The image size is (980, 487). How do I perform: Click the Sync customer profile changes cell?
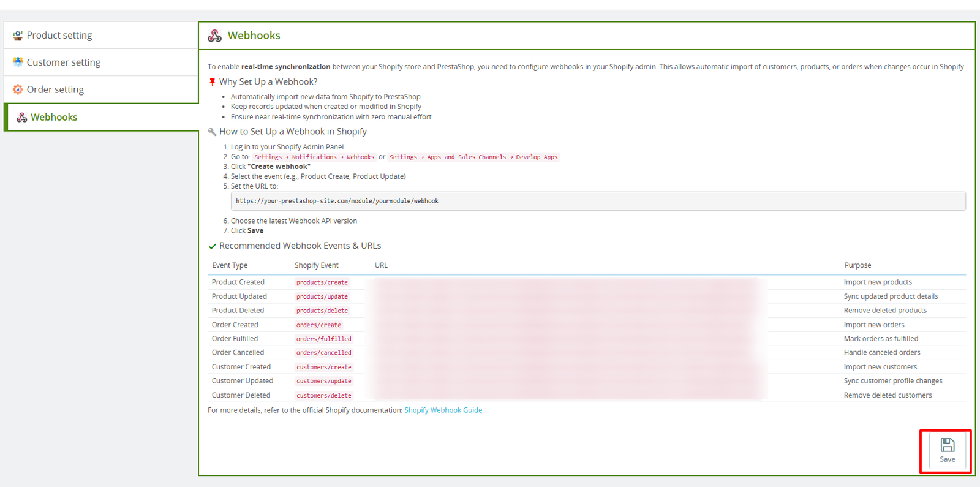point(893,381)
